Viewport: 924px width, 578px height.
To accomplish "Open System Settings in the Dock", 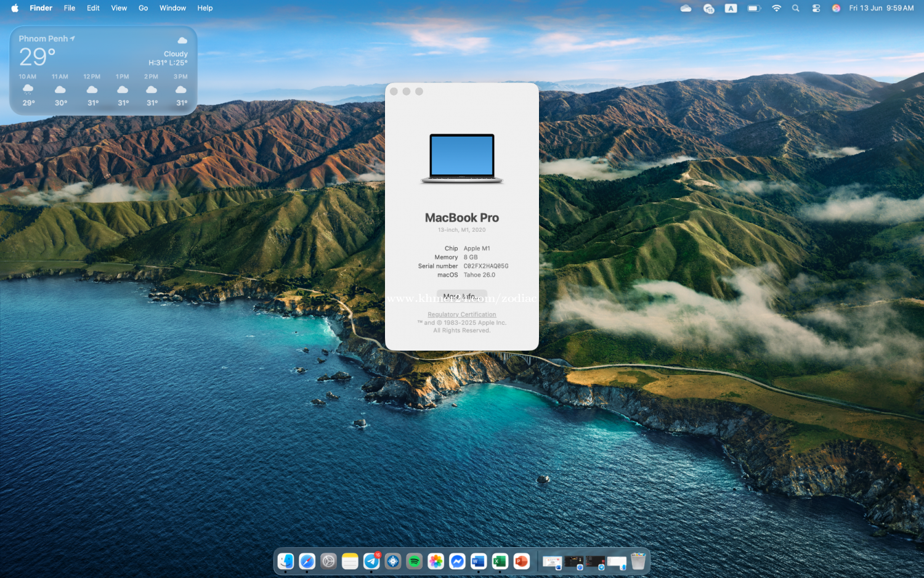I will (x=328, y=561).
